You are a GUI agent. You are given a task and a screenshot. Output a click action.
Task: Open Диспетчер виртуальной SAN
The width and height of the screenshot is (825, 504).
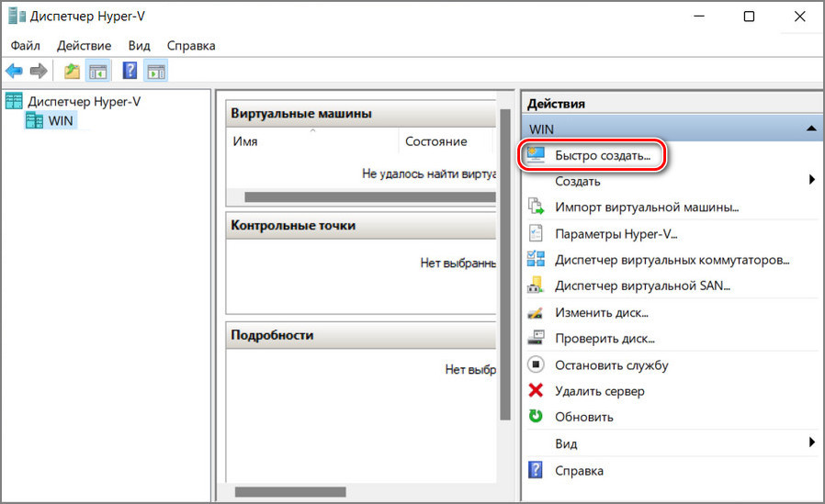(x=642, y=286)
